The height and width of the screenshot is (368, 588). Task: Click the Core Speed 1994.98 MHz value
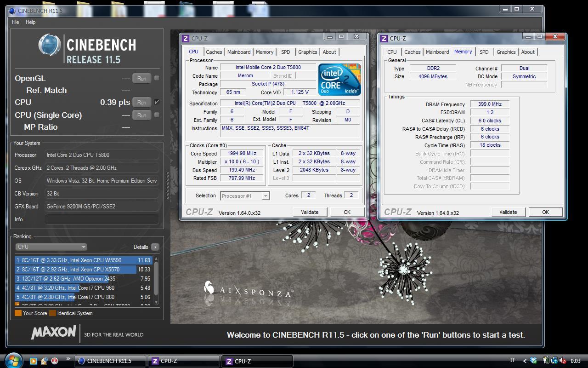tap(242, 154)
